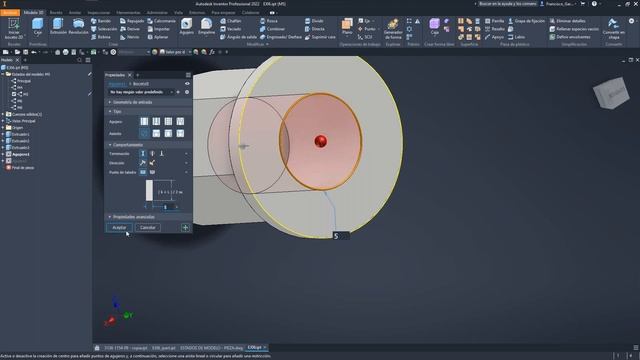This screenshot has height=360, width=640.
Task: Click the help search box
Action: pyautogui.click(x=507, y=4)
